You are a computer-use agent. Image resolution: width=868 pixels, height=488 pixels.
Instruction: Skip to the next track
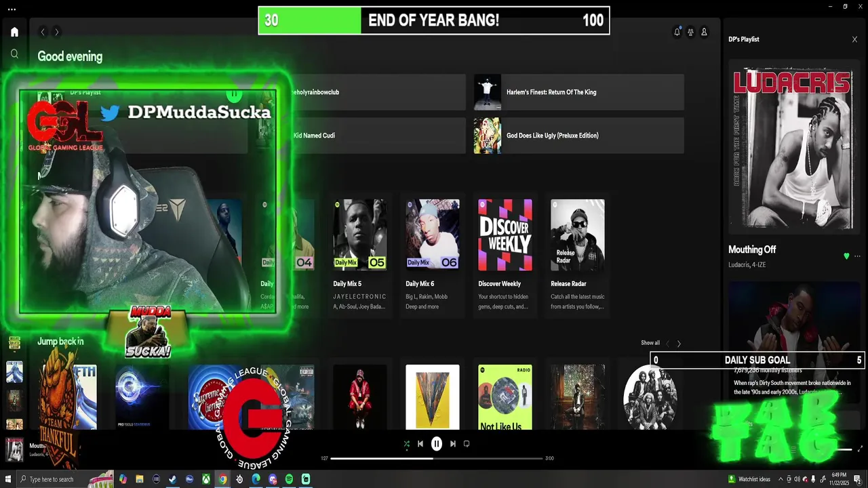pyautogui.click(x=453, y=444)
